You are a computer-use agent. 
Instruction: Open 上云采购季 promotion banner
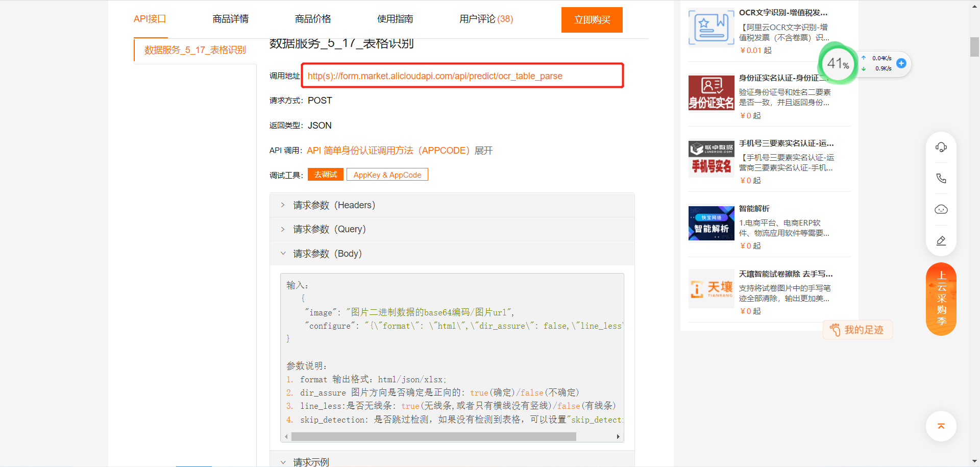[x=941, y=299]
